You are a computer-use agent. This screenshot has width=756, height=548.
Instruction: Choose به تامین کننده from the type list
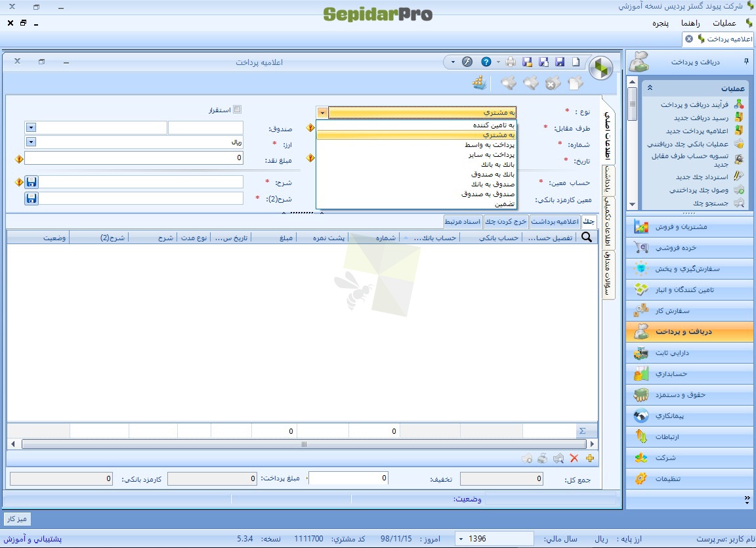416,125
